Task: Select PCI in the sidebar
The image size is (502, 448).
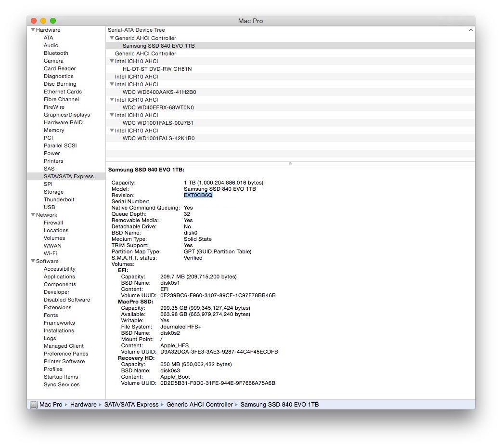Action: 48,137
